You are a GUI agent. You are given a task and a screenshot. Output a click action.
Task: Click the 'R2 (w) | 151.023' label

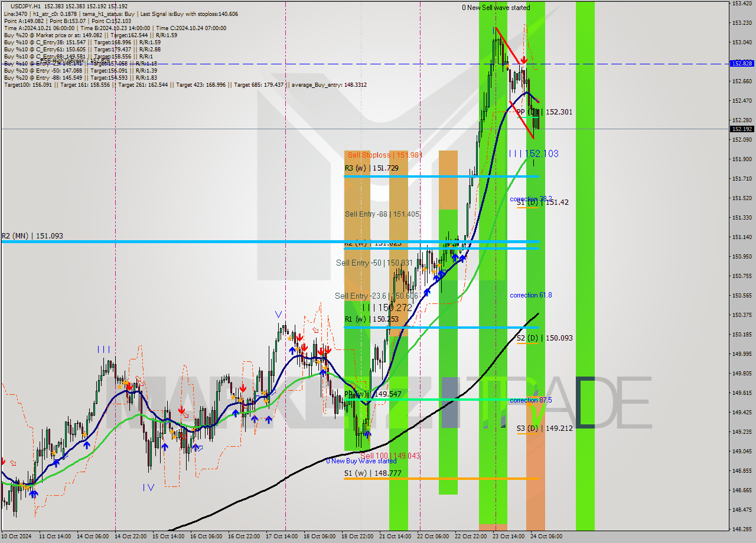(372, 243)
